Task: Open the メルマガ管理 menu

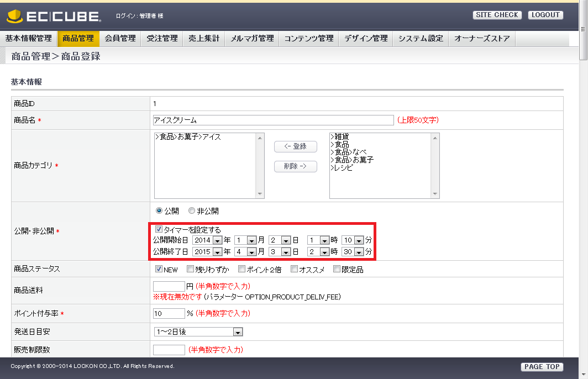Action: 252,38
